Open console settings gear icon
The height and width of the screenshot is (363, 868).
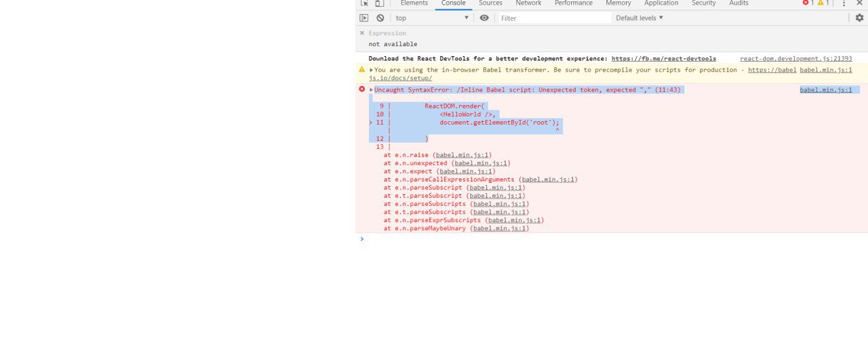click(859, 18)
